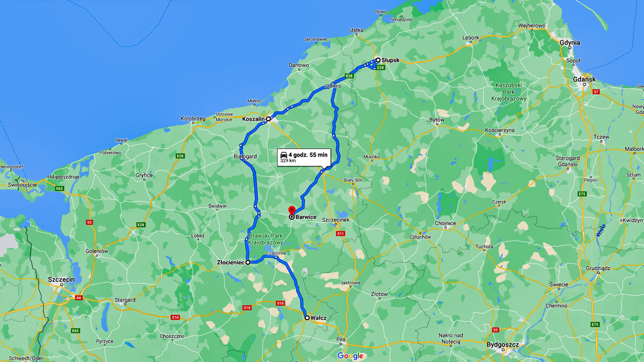Click the S3 road shield near Goleniów
The height and width of the screenshot is (362, 644).
tap(90, 222)
